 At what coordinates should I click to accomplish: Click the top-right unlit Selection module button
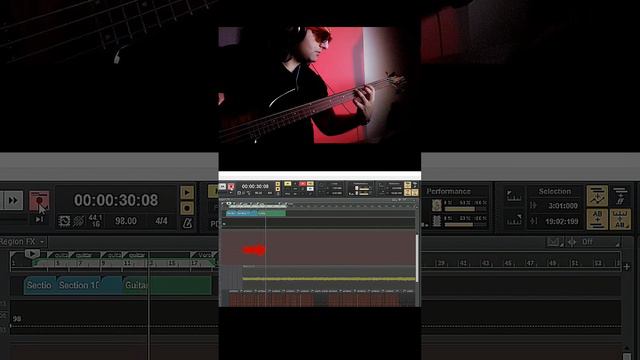point(620,196)
